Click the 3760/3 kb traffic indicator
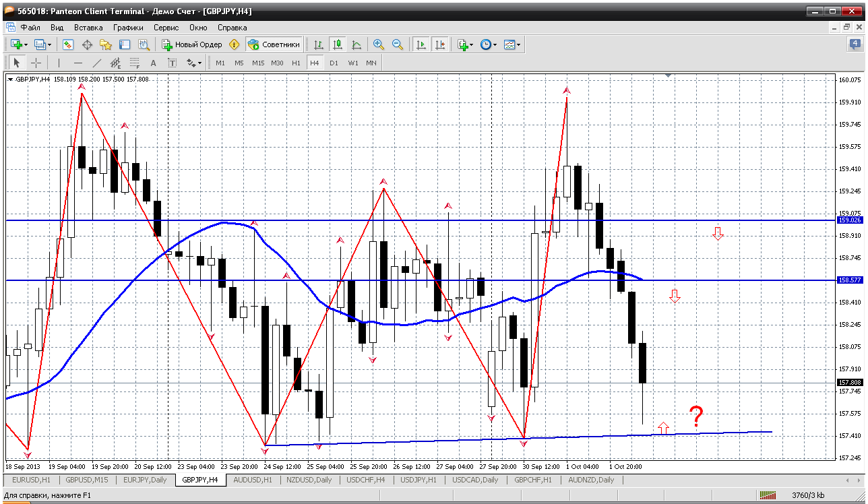This screenshot has width=868, height=504. 807,496
